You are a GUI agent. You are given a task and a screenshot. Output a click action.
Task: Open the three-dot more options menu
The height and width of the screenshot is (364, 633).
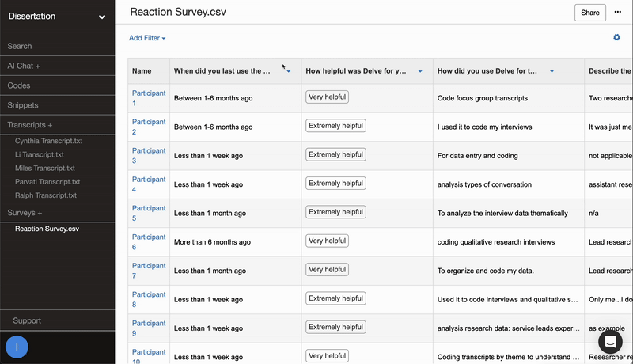[x=618, y=12]
